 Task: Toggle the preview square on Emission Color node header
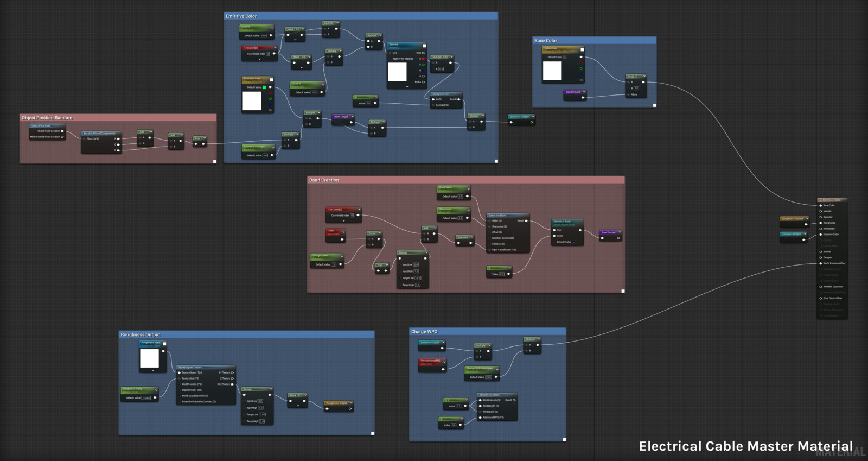point(271,80)
